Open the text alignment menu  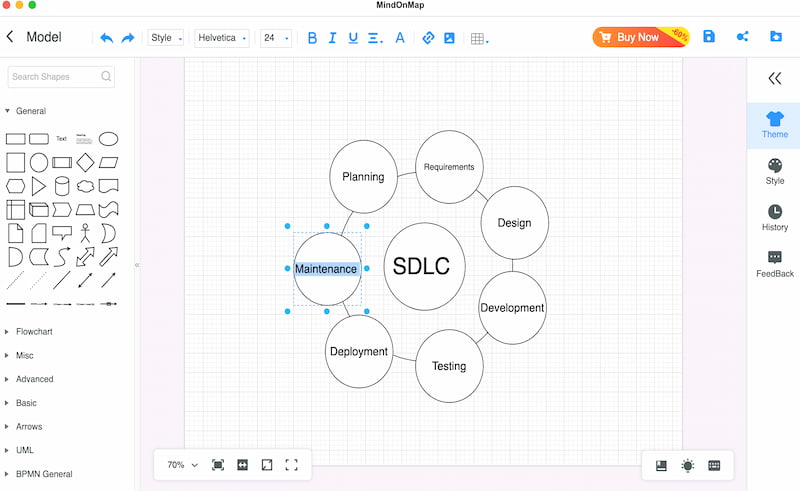[x=375, y=38]
